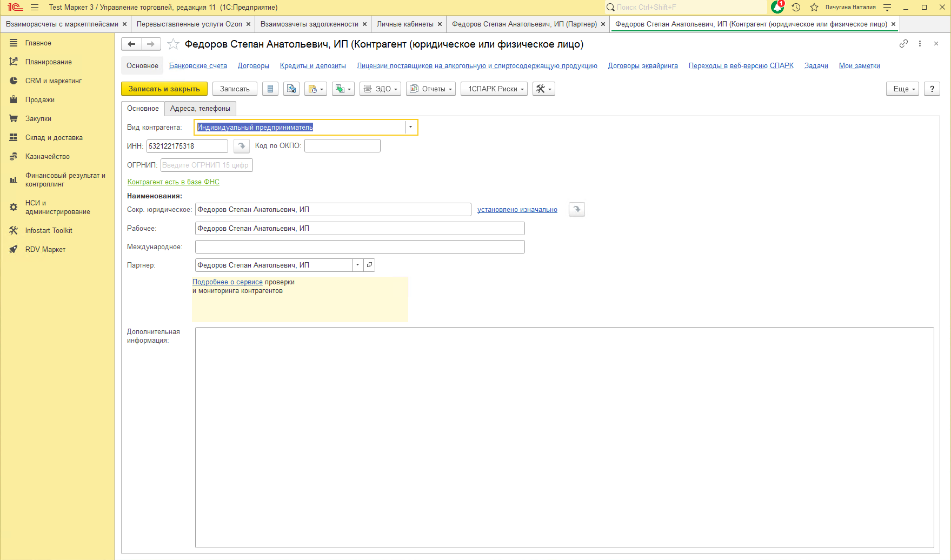Click the copy link chain icon
The width and height of the screenshot is (951, 560).
point(903,44)
